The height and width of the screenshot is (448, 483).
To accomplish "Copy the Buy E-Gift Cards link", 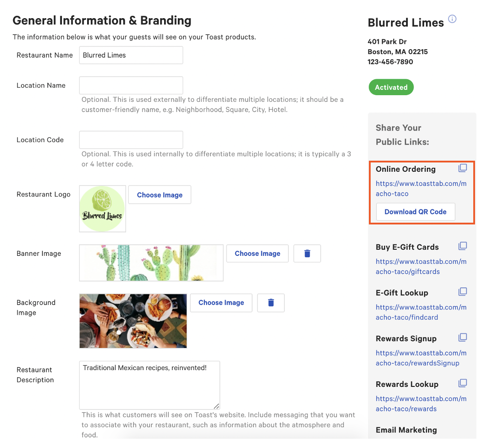I will [x=463, y=246].
